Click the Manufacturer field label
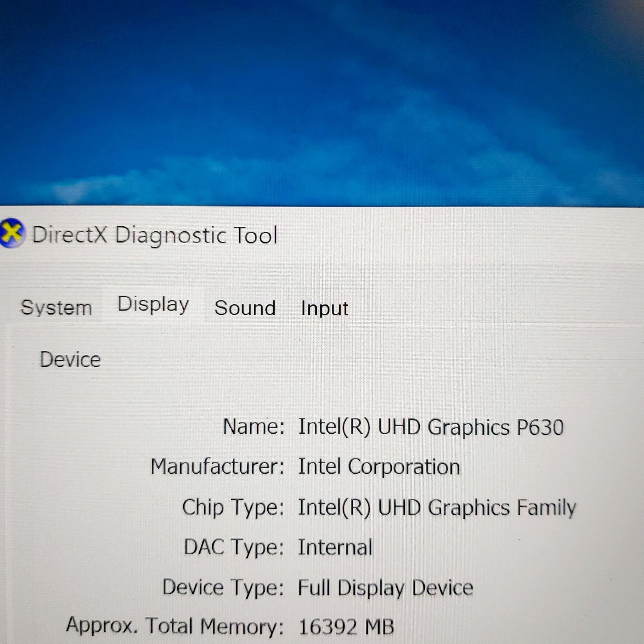644x644 pixels. pos(217,466)
